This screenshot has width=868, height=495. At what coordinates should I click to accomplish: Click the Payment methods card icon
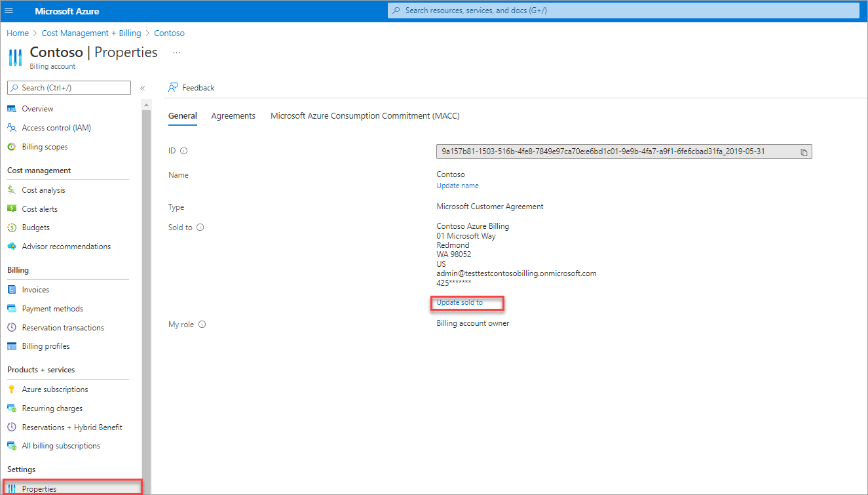coord(12,309)
